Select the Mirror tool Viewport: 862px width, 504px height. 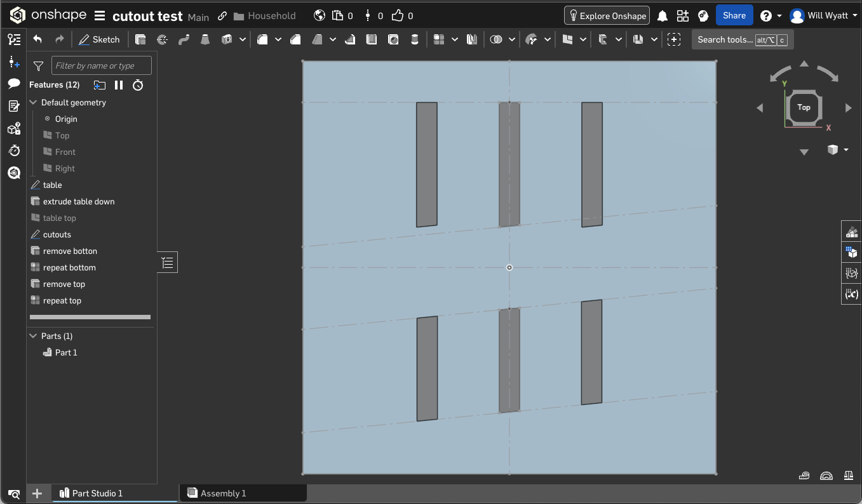coord(471,39)
